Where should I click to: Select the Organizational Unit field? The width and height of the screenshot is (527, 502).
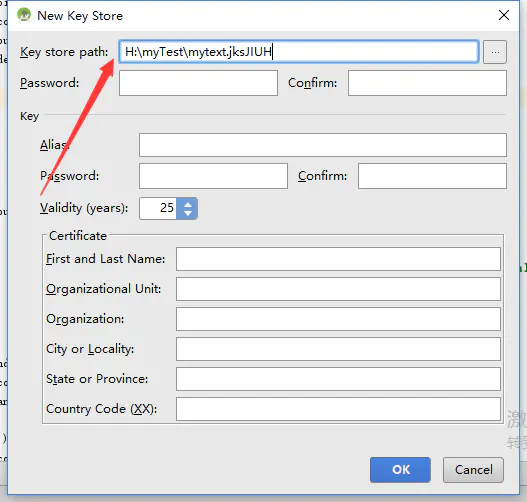338,289
